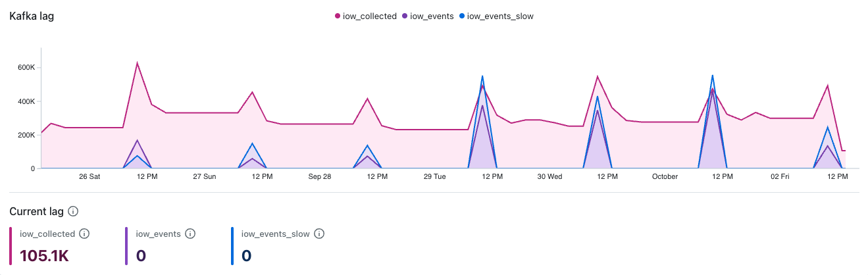Image resolution: width=868 pixels, height=275 pixels.
Task: Select the 600K y-axis label
Action: tap(26, 68)
